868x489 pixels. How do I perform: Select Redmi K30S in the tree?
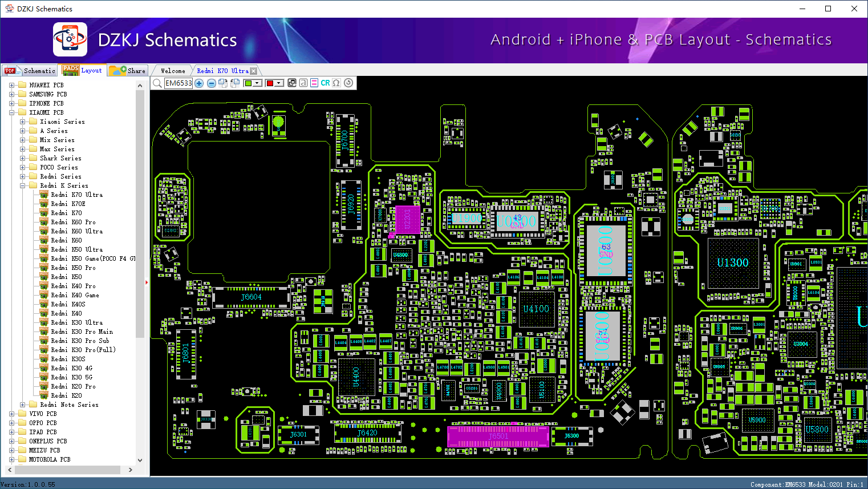68,359
